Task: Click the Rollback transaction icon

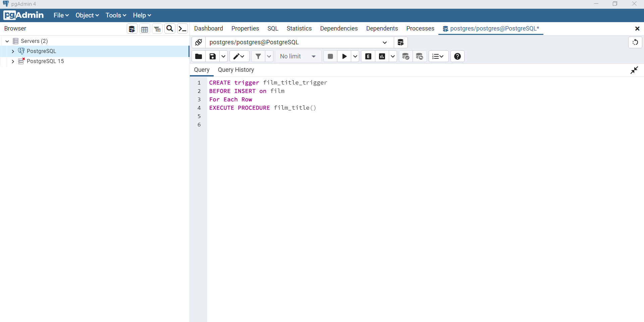Action: 420,56
